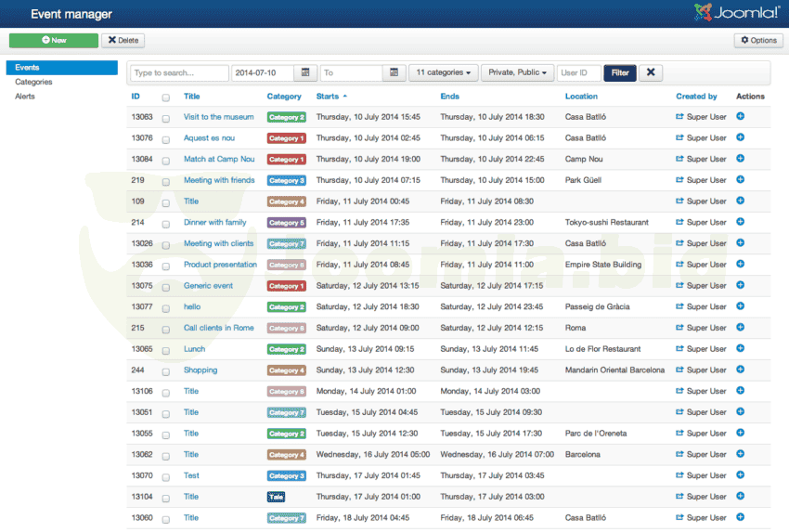Check the box for Visit to the museum
789x532 pixels.
pyautogui.click(x=166, y=118)
